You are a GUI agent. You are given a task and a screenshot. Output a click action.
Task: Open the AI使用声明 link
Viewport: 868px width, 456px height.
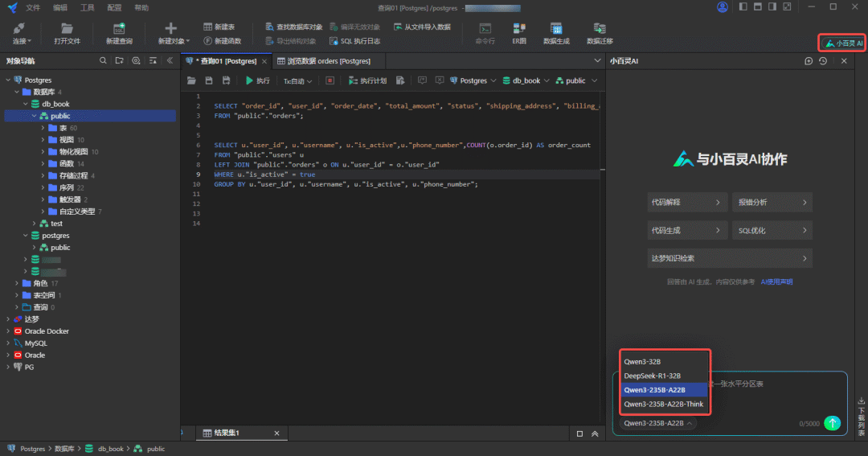coord(776,281)
